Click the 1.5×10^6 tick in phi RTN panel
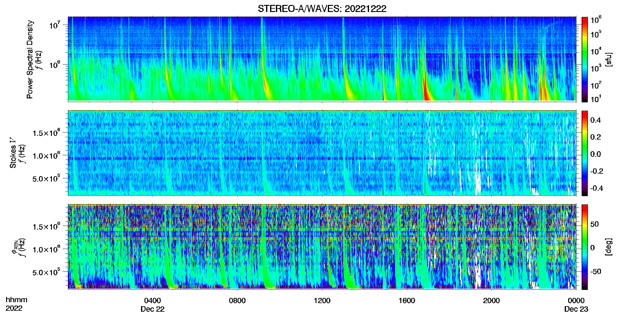 pos(46,226)
